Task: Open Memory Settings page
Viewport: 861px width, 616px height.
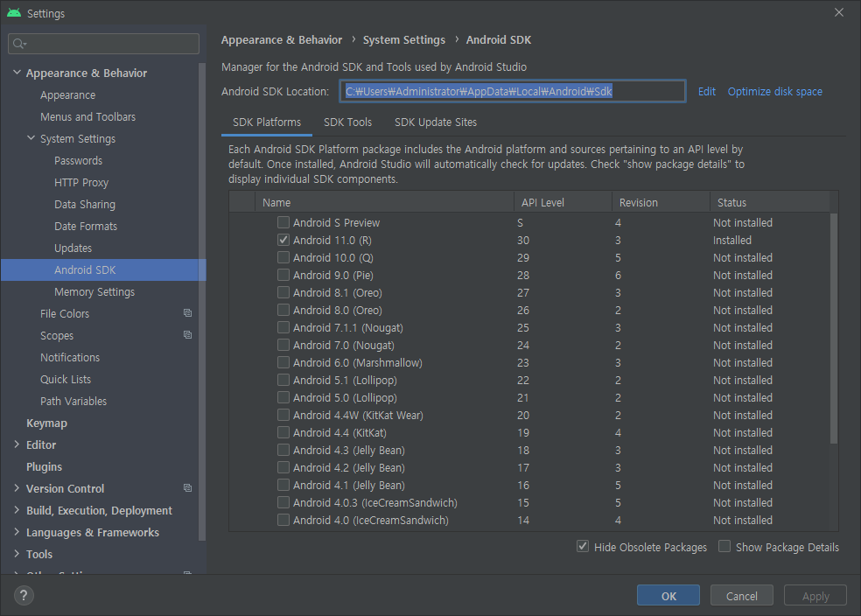Action: coord(94,292)
